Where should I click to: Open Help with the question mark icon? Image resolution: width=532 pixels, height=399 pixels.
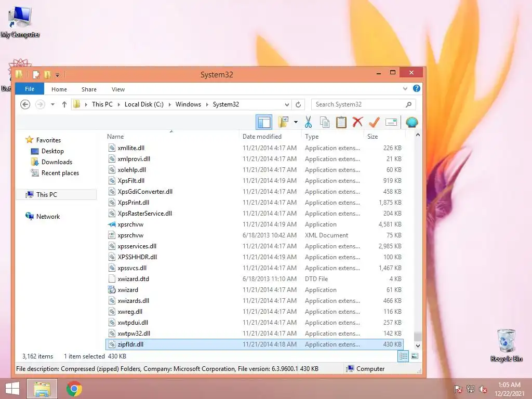416,88
